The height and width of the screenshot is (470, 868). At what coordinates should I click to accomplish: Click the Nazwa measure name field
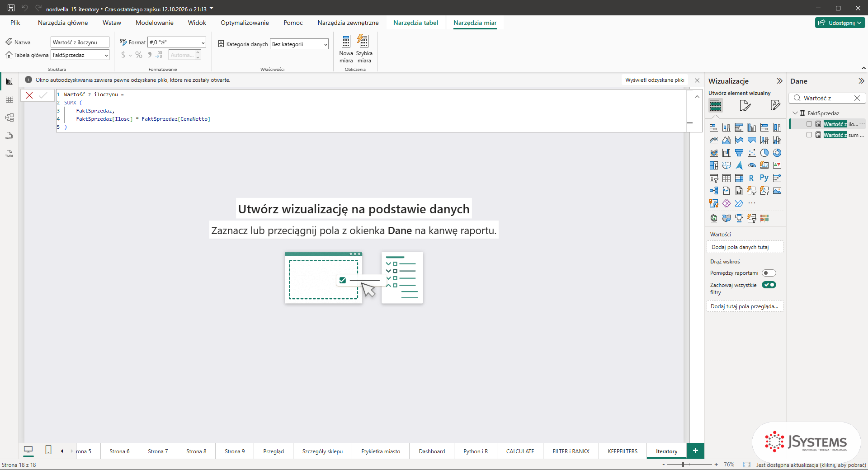80,42
